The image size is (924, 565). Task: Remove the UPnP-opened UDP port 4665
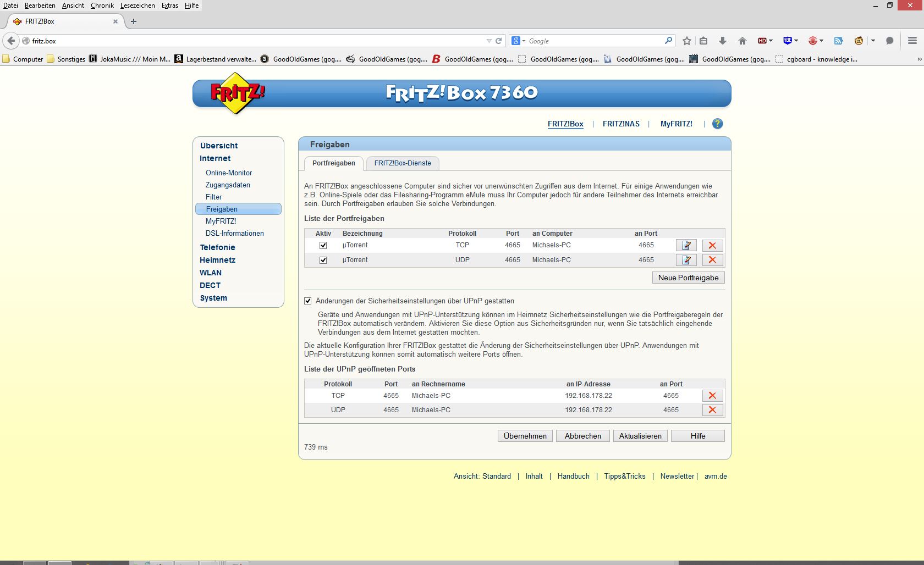[x=712, y=410]
